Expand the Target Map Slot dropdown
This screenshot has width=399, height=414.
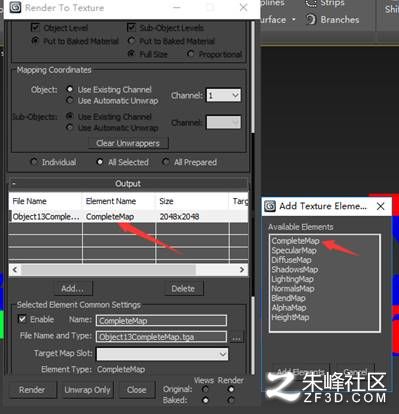pos(162,354)
